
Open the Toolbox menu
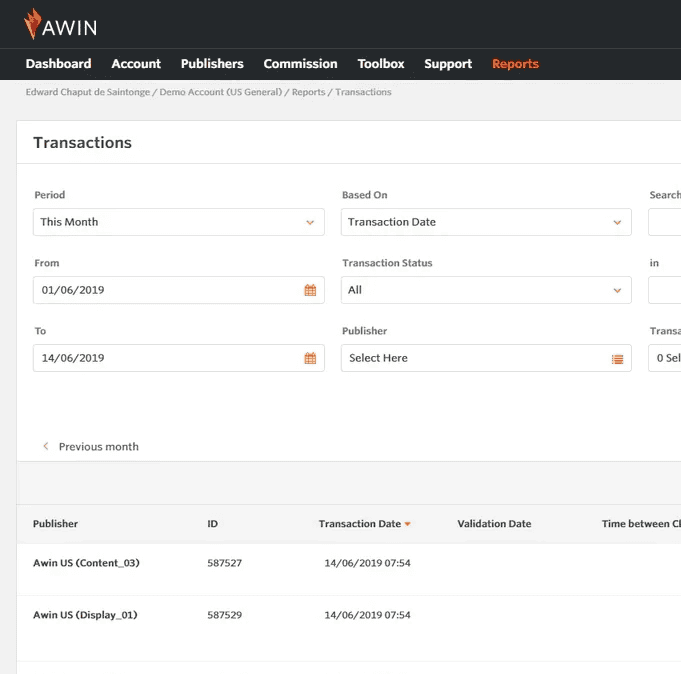(381, 64)
